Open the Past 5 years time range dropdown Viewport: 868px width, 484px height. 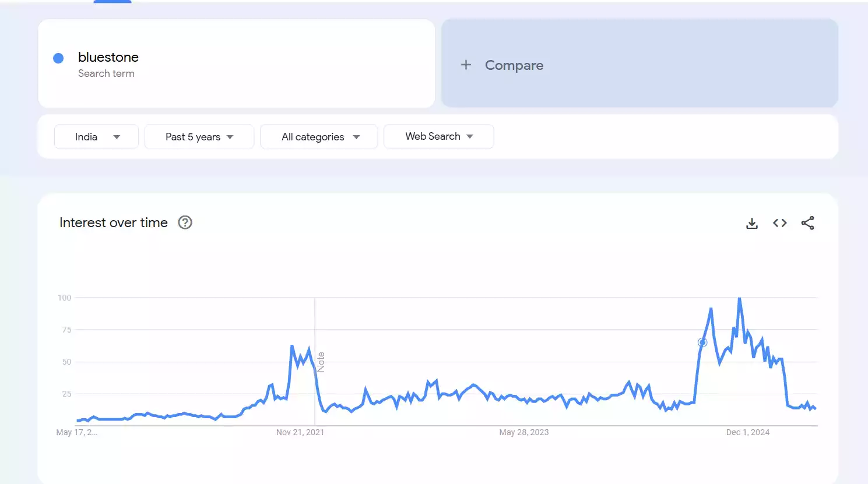(x=199, y=137)
